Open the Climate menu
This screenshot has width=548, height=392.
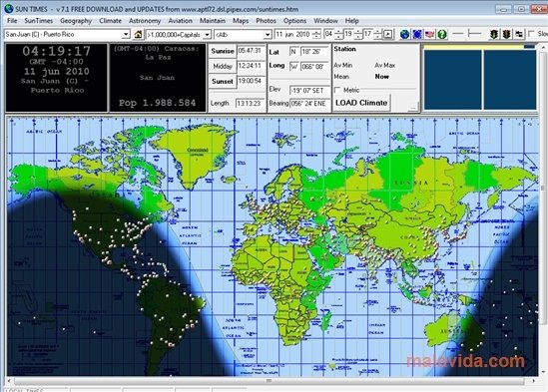(x=110, y=21)
